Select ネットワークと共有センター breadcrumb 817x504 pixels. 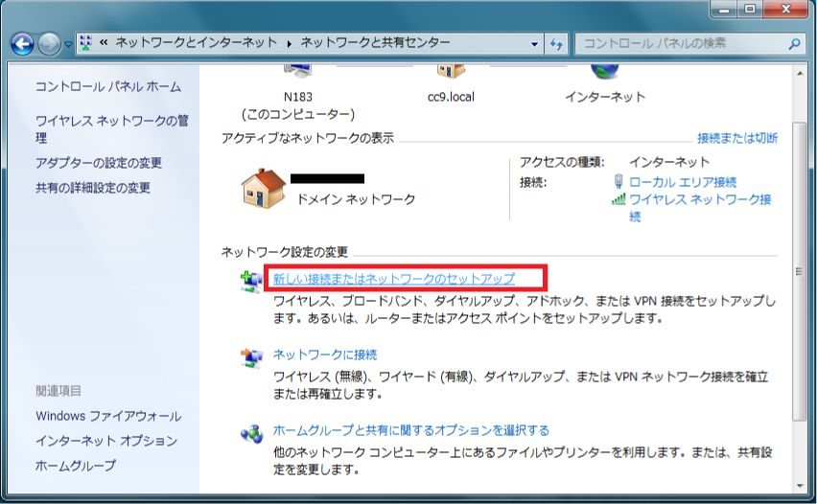(375, 43)
